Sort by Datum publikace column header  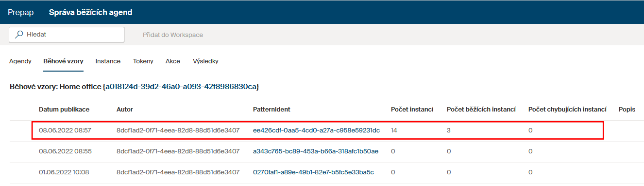click(64, 110)
